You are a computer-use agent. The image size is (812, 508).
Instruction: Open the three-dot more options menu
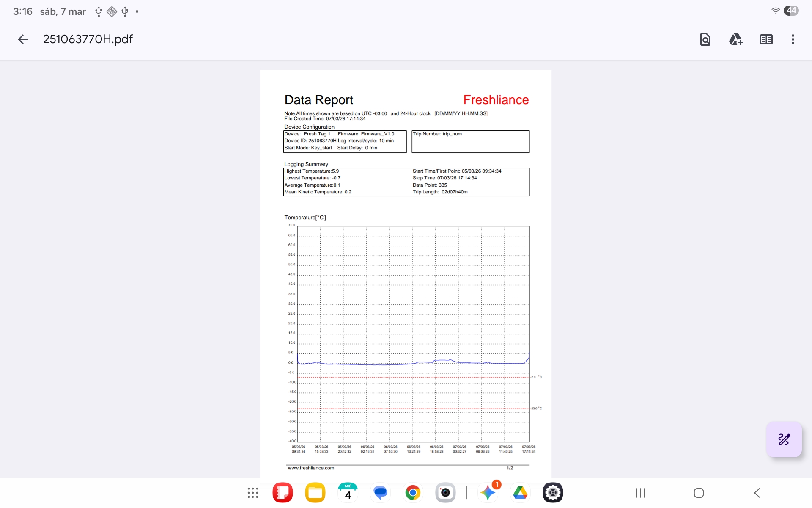[793, 39]
